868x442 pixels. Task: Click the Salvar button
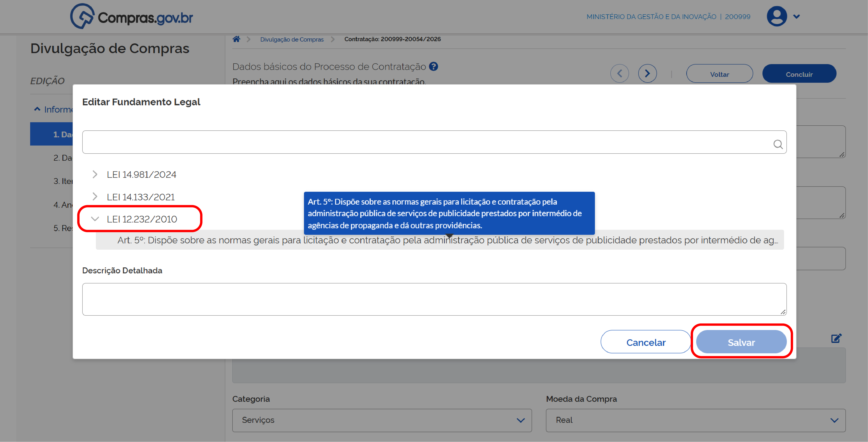[x=741, y=342]
